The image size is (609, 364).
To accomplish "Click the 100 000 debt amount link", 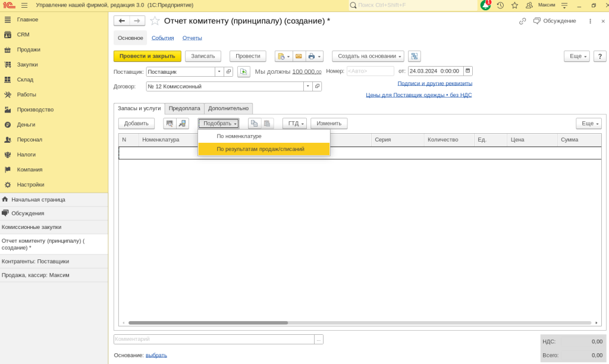I will (x=307, y=71).
